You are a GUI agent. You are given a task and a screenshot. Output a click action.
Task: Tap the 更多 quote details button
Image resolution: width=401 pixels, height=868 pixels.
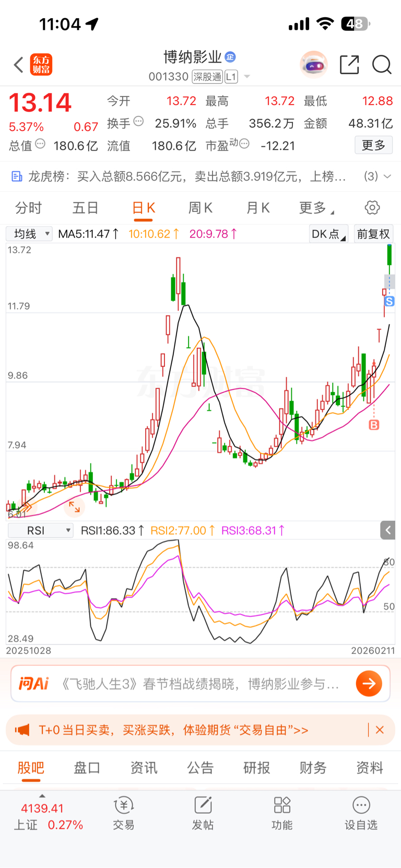coord(373,145)
